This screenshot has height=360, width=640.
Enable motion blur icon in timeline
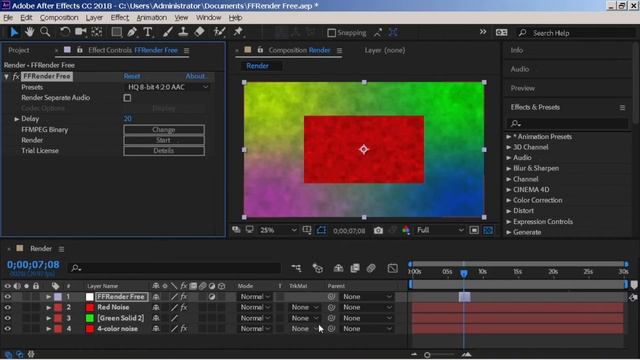coord(371,268)
